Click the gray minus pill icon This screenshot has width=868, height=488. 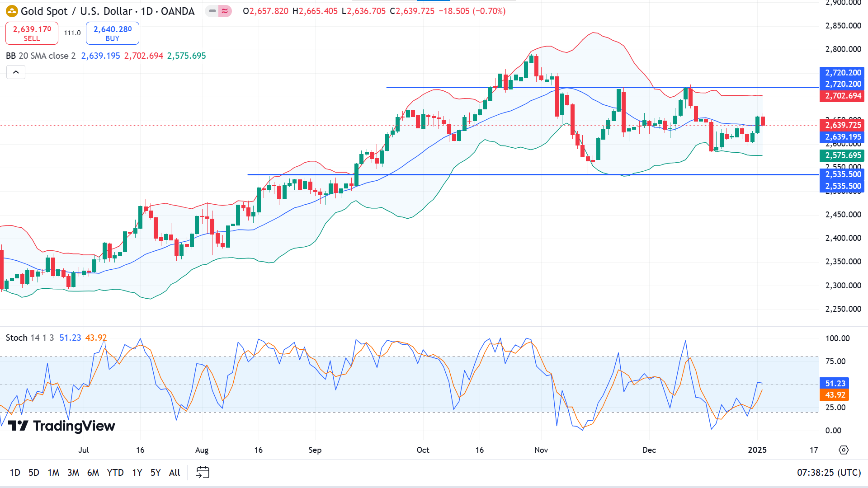[x=212, y=11]
